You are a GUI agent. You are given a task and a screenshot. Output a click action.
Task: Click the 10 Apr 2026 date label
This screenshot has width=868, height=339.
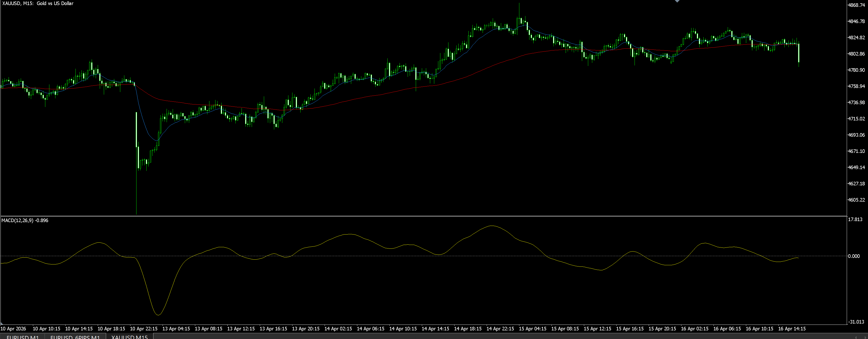point(13,329)
